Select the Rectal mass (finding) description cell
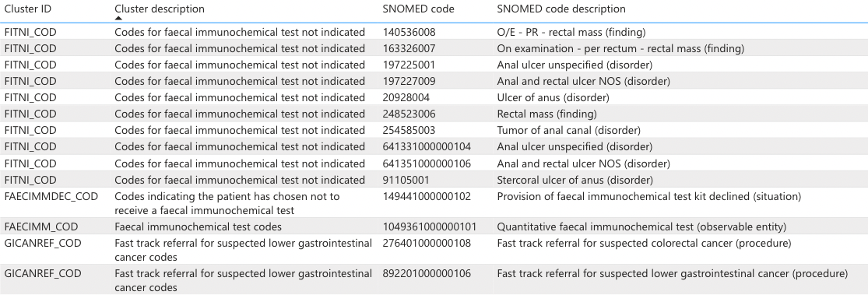Image resolution: width=868 pixels, height=295 pixels. pyautogui.click(x=547, y=114)
